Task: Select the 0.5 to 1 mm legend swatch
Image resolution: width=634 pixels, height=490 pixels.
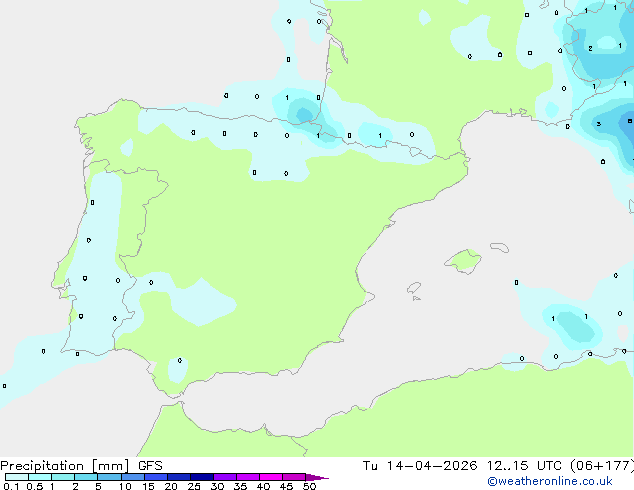Action: (40, 477)
